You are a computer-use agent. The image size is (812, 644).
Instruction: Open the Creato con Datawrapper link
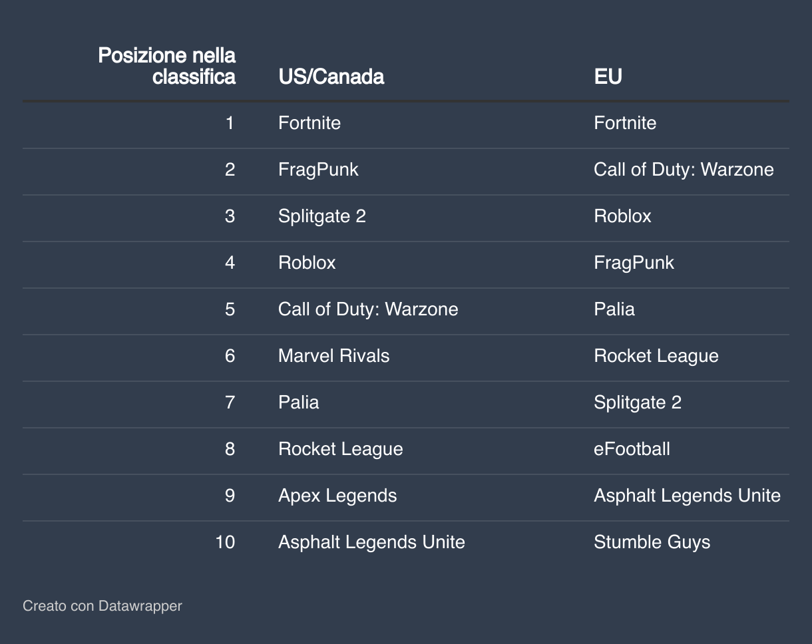tap(102, 606)
